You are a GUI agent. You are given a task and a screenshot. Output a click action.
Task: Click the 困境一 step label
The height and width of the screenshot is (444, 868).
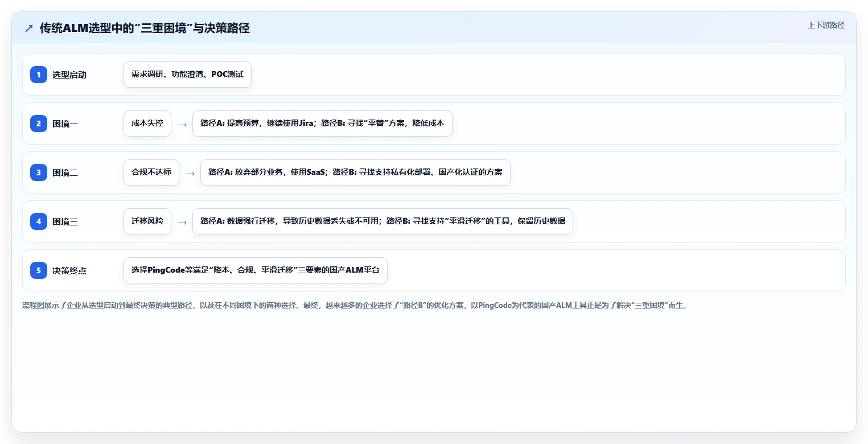65,124
